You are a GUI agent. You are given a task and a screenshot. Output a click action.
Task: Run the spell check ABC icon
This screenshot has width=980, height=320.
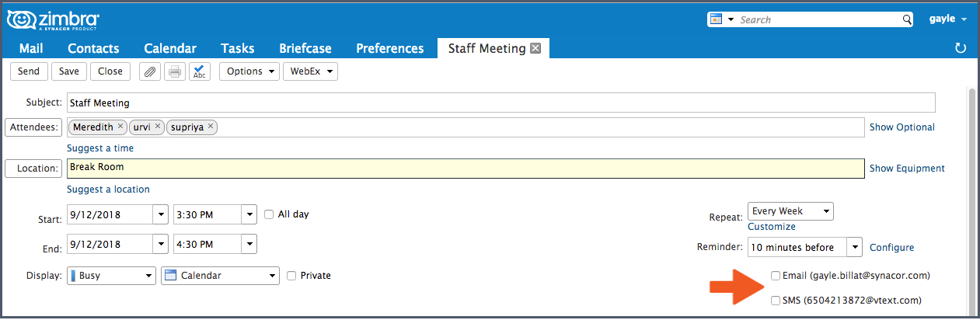tap(200, 71)
